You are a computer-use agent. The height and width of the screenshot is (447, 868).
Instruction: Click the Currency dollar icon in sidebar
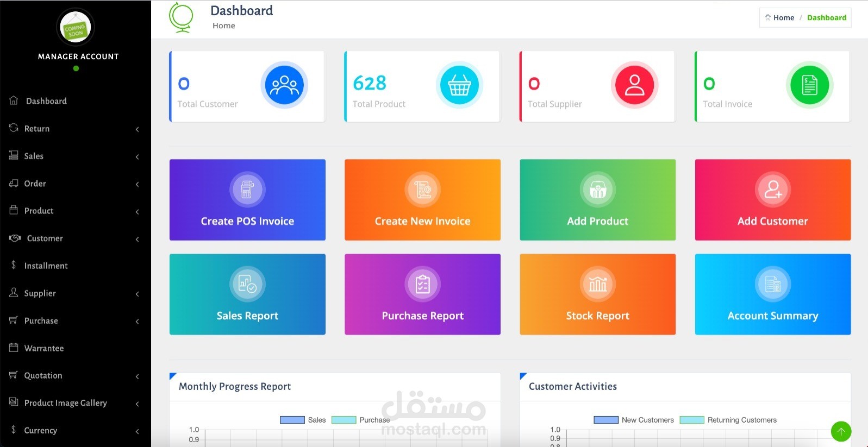(x=14, y=430)
